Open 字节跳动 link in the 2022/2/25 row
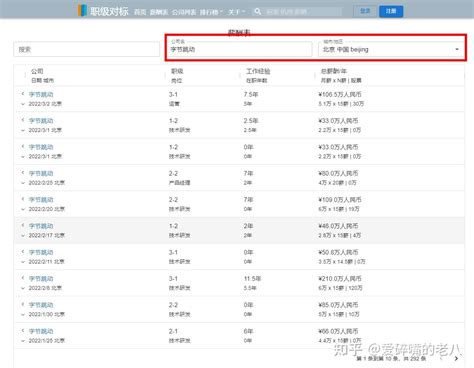474x368 pixels. 41,173
